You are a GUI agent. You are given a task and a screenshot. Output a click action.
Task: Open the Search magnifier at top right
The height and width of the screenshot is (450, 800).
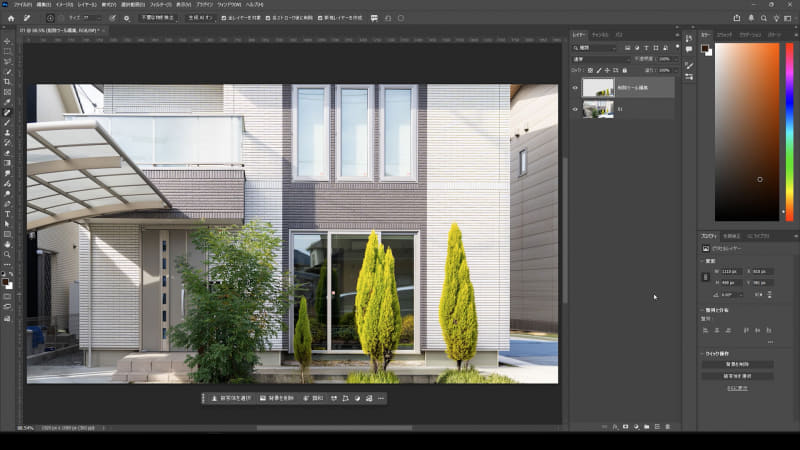coord(764,18)
